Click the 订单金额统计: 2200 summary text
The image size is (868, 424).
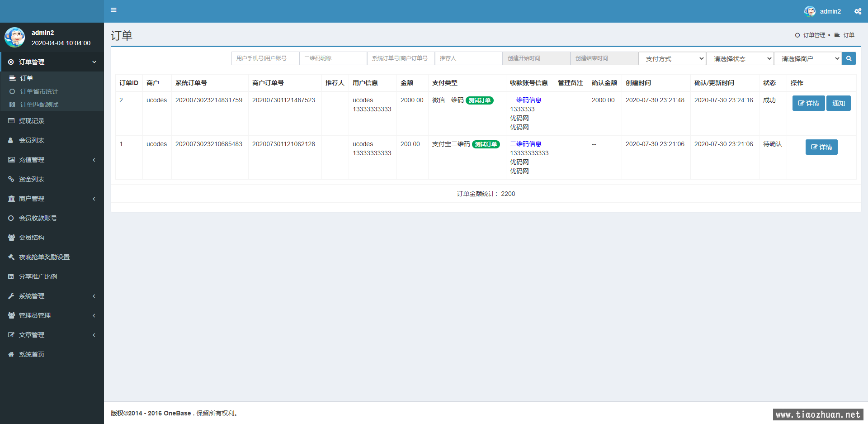tap(486, 194)
